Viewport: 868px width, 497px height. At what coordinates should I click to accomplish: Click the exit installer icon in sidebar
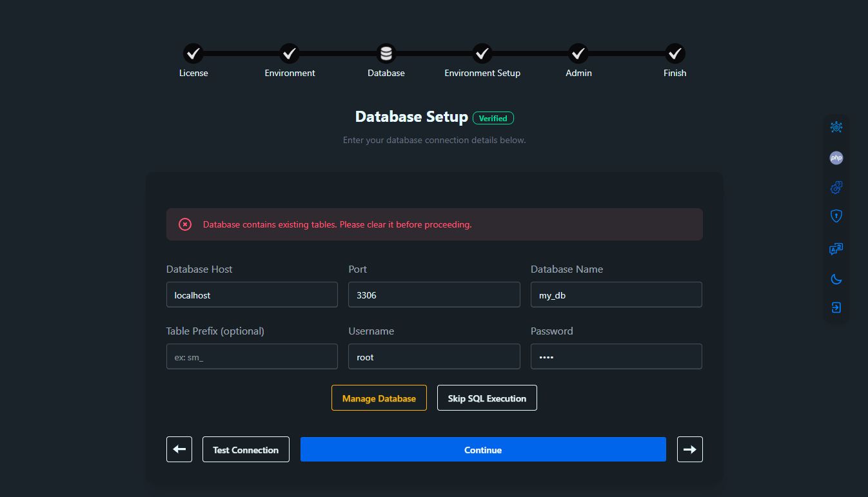click(836, 307)
